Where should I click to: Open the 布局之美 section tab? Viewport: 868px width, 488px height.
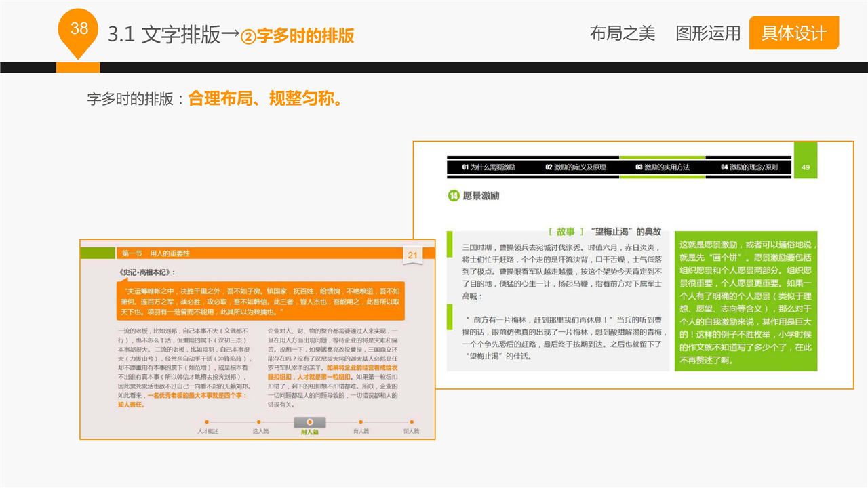pyautogui.click(x=622, y=33)
